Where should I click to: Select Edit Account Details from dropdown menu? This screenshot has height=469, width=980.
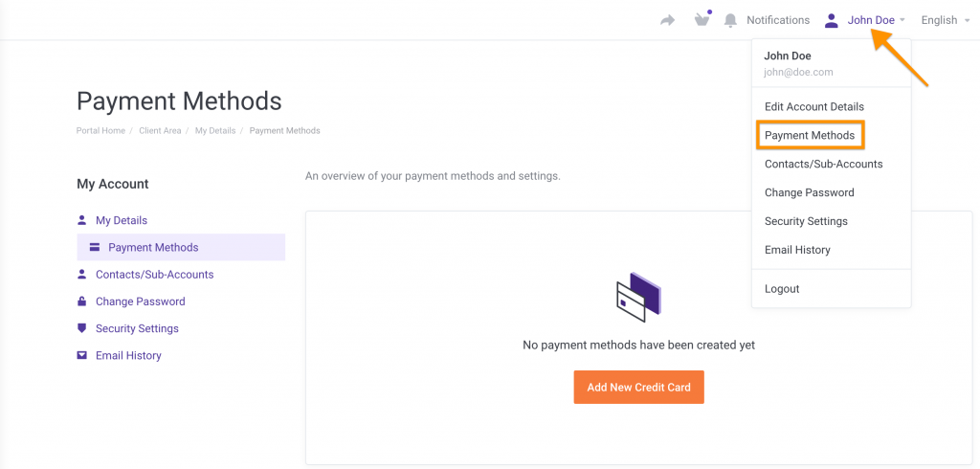click(814, 107)
